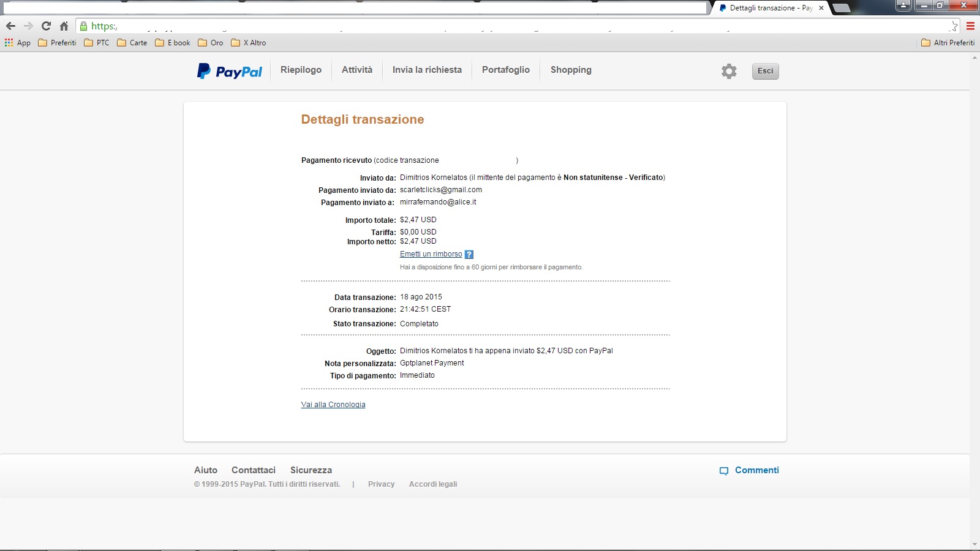Open the Chrome hamburger menu

[970, 26]
